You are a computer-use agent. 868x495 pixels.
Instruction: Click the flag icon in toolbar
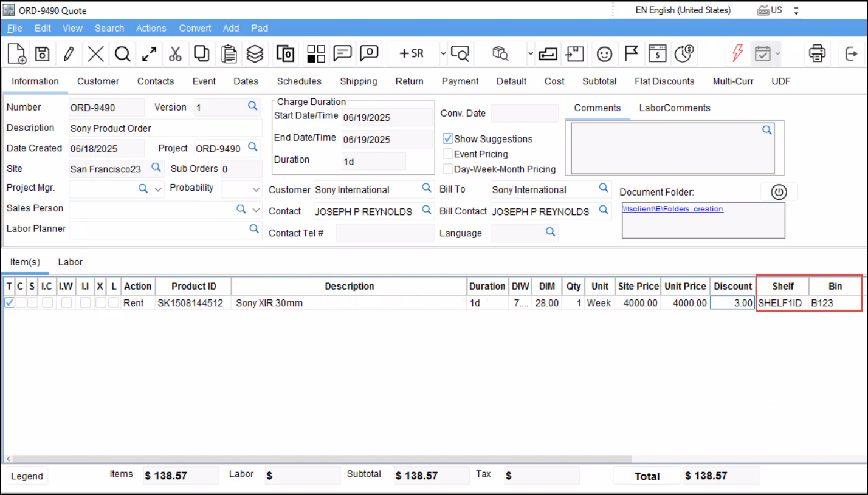tap(632, 54)
